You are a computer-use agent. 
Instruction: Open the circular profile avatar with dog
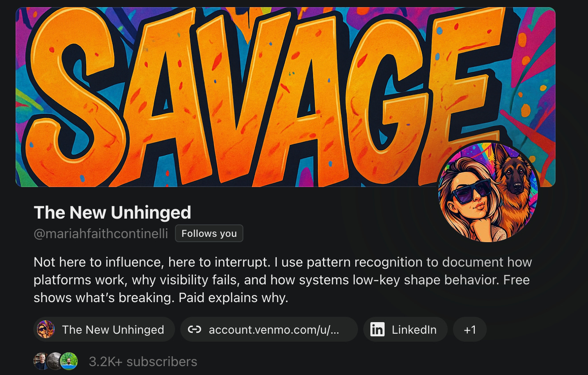pyautogui.click(x=488, y=191)
